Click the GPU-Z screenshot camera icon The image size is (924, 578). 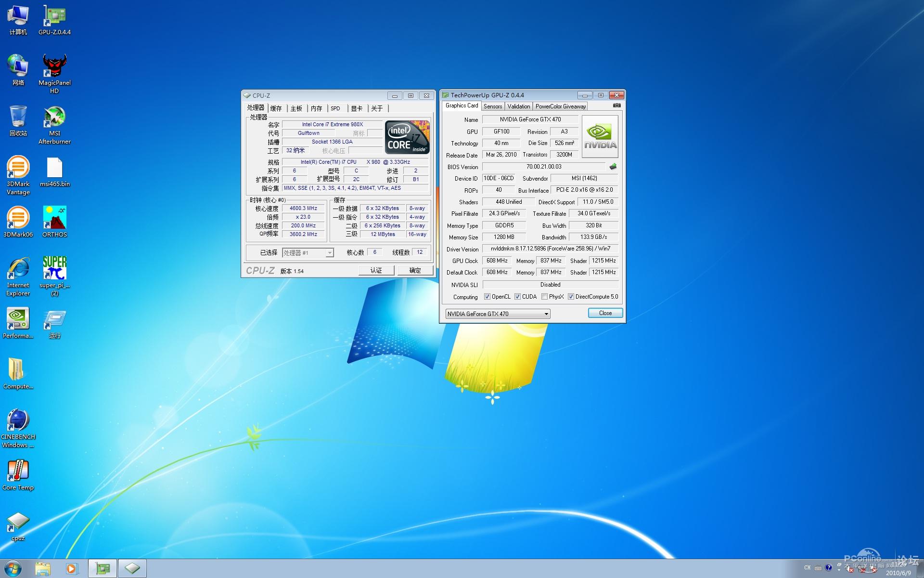pos(616,105)
